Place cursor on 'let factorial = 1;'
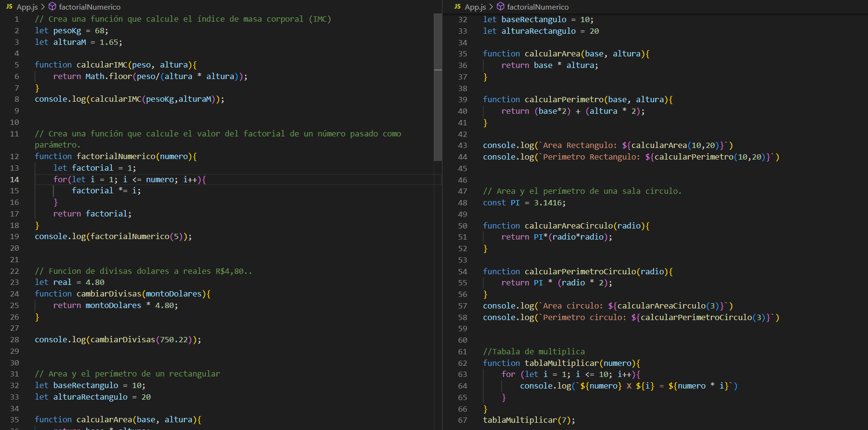 point(95,168)
